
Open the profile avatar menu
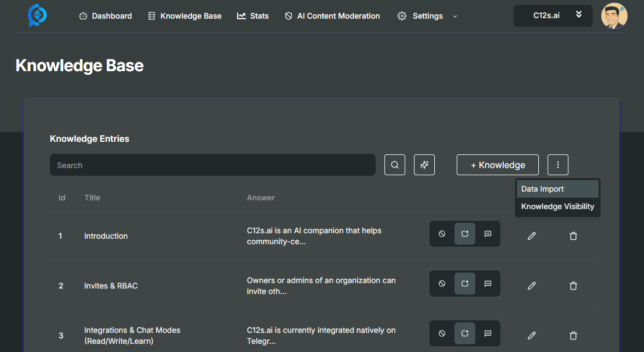pyautogui.click(x=614, y=16)
